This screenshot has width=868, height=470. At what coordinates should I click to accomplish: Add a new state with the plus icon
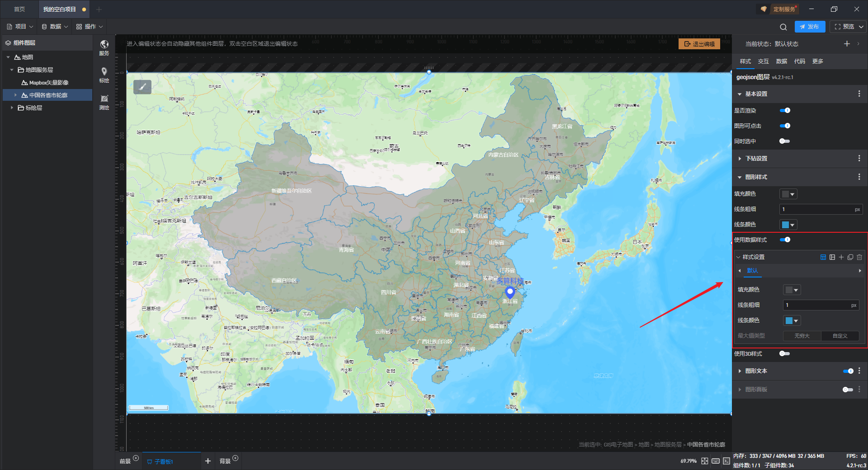(847, 44)
